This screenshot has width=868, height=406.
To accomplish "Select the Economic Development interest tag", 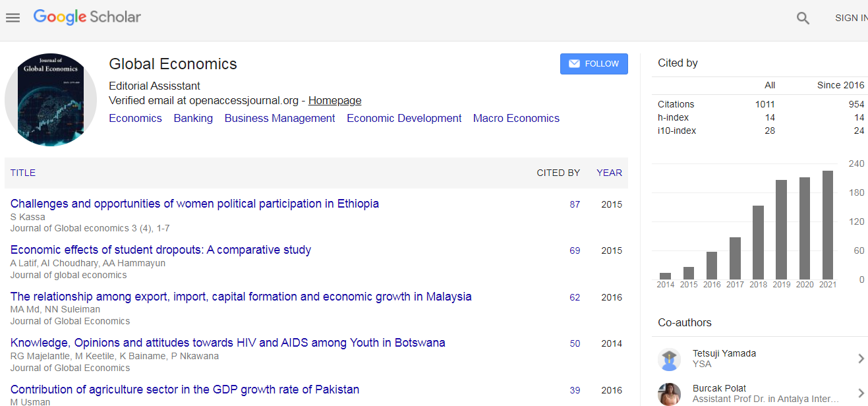I will click(x=404, y=119).
